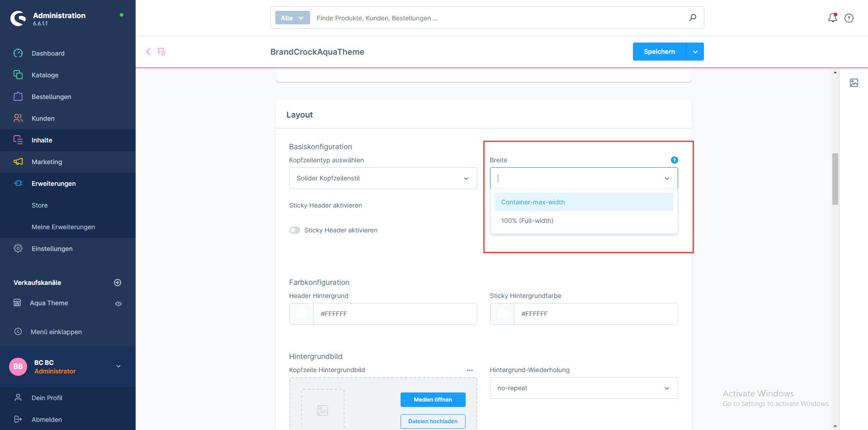Click the back arrow icon
The width and height of the screenshot is (868, 430).
tap(148, 52)
